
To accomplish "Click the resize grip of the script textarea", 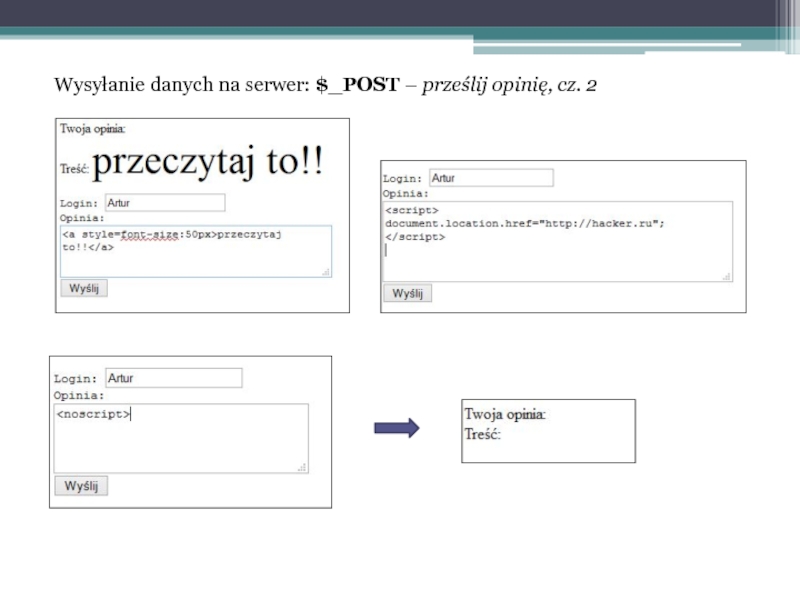I will coord(727,277).
